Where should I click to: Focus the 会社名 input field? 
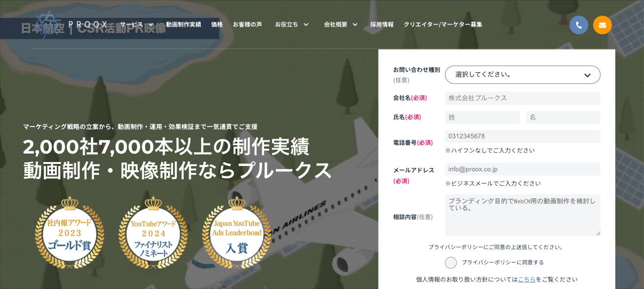click(523, 98)
